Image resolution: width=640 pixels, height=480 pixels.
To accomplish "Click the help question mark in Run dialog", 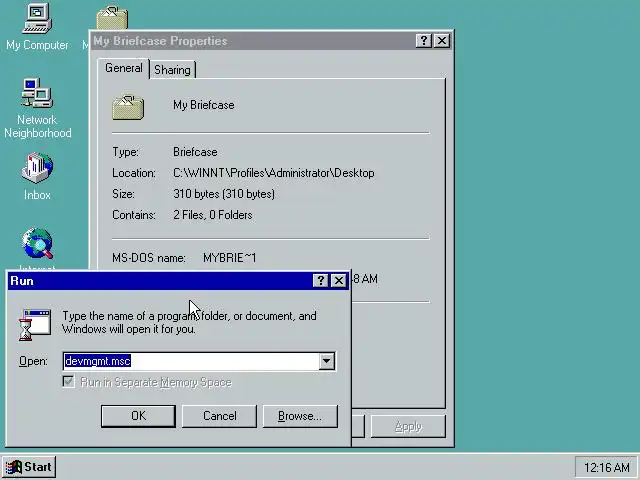I will tap(320, 281).
